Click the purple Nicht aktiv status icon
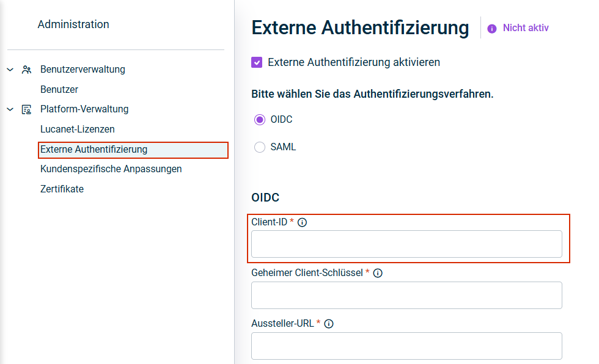 click(x=492, y=28)
